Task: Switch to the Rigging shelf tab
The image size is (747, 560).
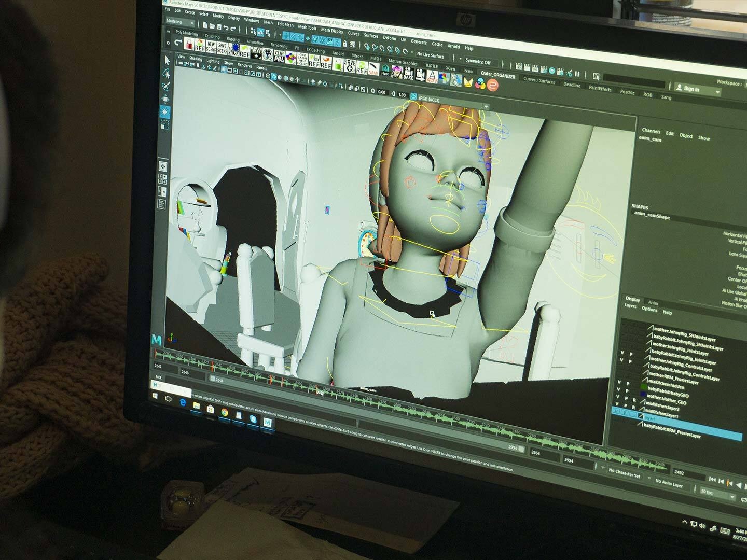Action: [x=233, y=39]
